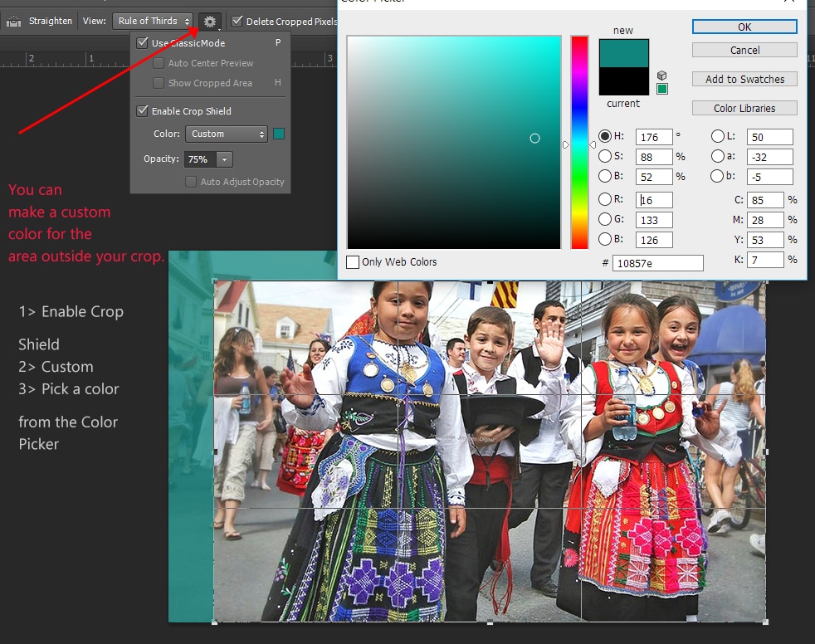Click the small web-safe color swatch below the cube
Viewport: 815px width, 644px height.
click(661, 89)
